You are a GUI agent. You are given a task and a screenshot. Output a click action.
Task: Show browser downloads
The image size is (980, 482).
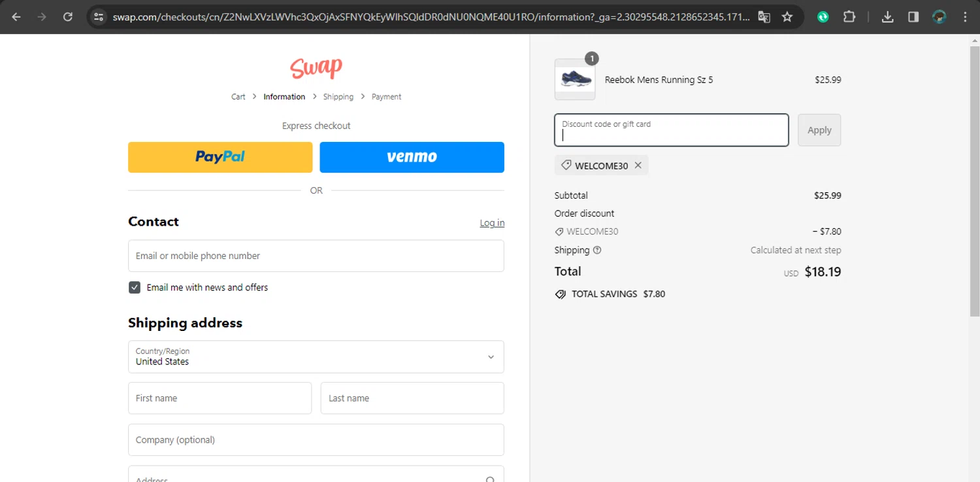(x=887, y=17)
